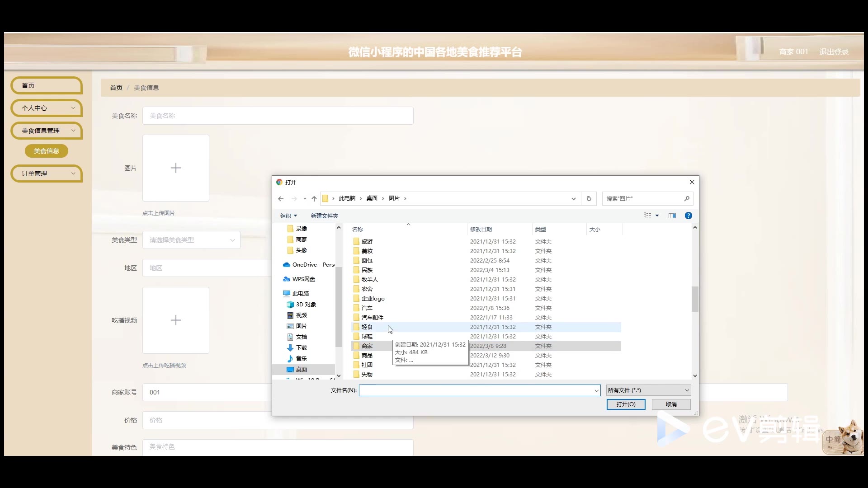Click the video upload plus box
Viewport: 868px width, 488px height.
[176, 320]
